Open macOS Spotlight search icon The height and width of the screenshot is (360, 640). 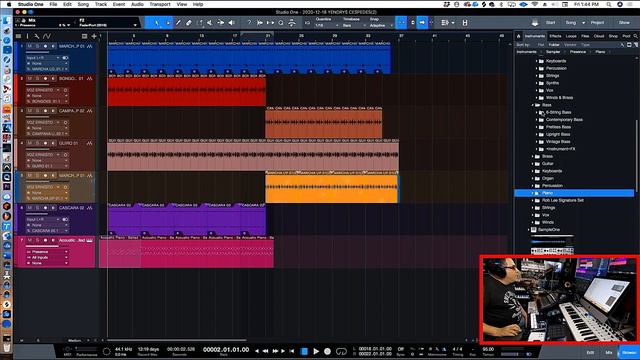pyautogui.click(x=609, y=4)
